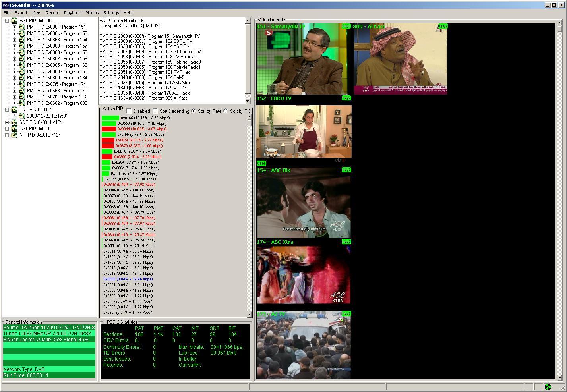
Task: Click Video Decode scrollbar down arrow
Action: (x=559, y=378)
